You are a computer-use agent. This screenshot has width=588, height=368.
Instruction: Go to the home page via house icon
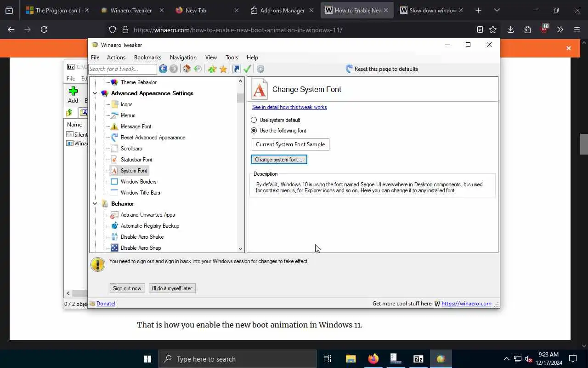(x=187, y=69)
